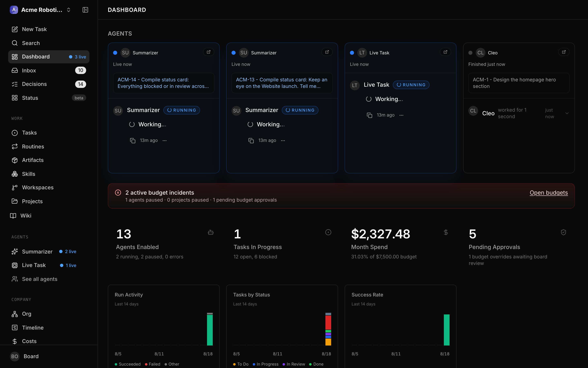Click the 3 live indicator on Dashboard
Image resolution: width=588 pixels, height=368 pixels.
(78, 57)
